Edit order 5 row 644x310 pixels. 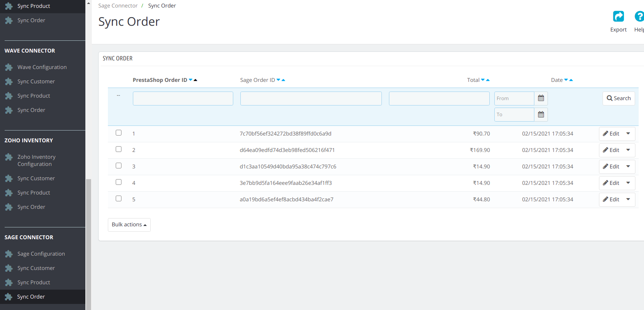611,200
